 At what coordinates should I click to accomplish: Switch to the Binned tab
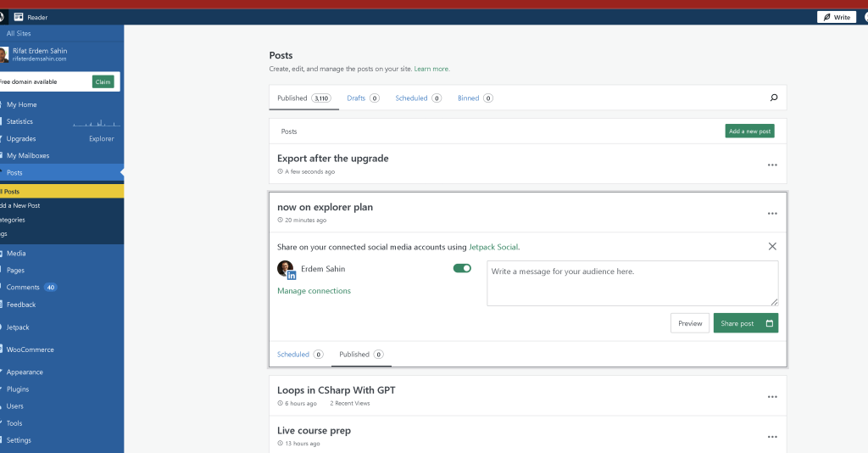[x=475, y=98]
